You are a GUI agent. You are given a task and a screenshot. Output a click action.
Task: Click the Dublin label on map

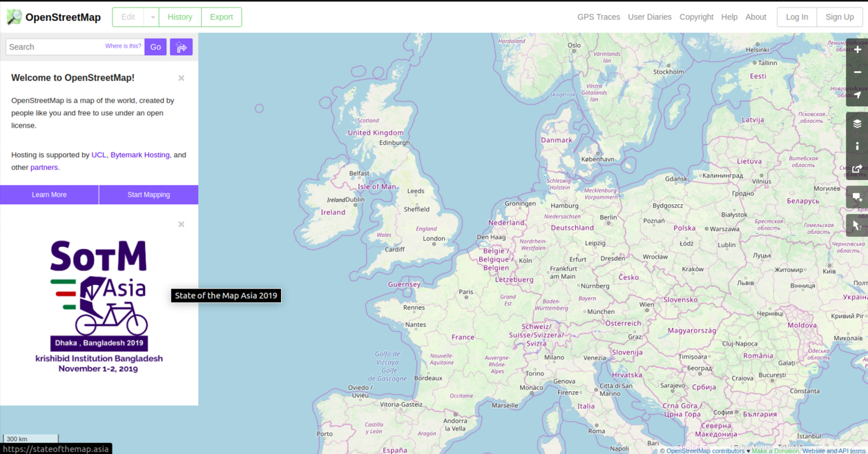(355, 200)
